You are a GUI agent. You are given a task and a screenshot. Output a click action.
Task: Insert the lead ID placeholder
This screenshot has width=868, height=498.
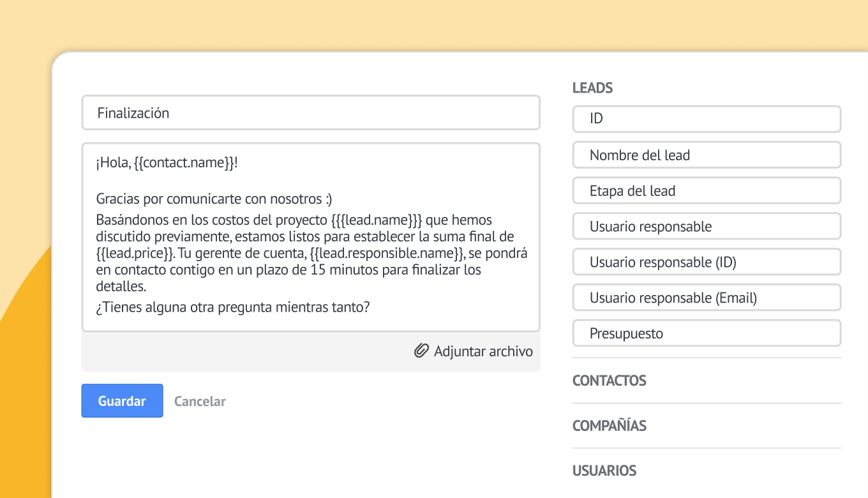tap(707, 119)
